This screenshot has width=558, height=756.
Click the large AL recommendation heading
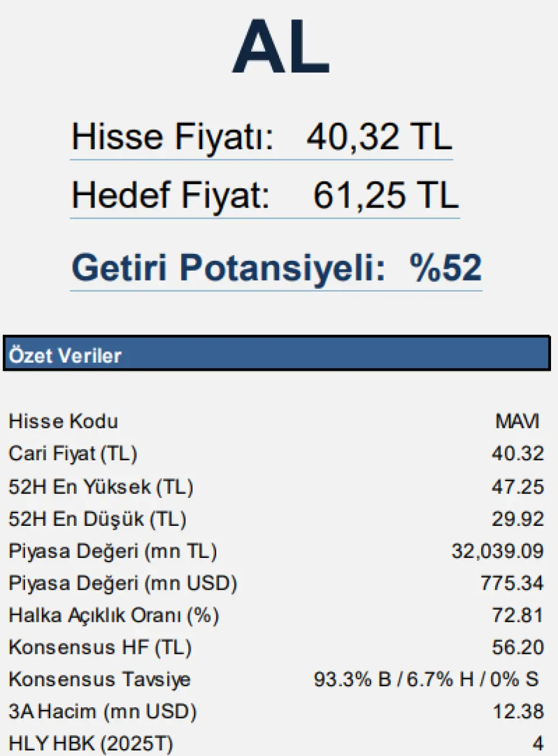tap(281, 46)
